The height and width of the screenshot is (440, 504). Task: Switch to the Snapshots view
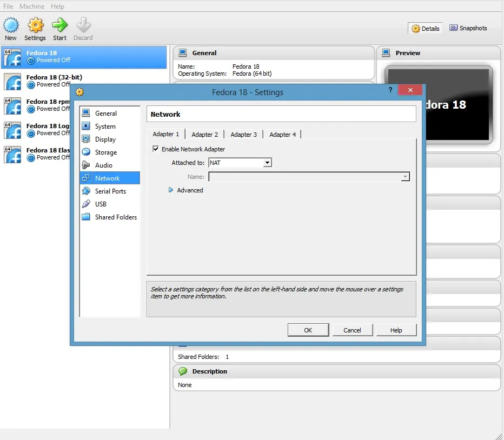468,28
